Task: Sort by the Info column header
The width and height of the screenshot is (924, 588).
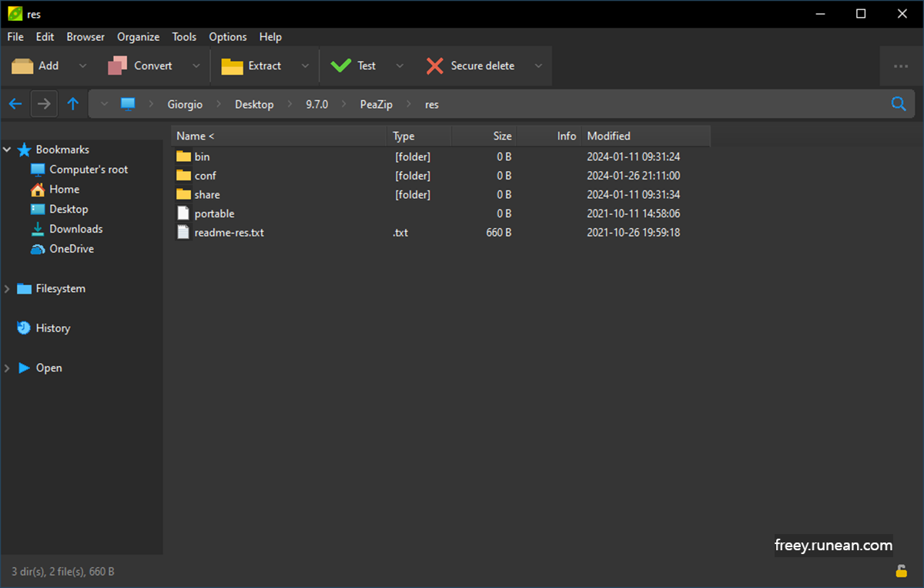Action: coord(548,136)
